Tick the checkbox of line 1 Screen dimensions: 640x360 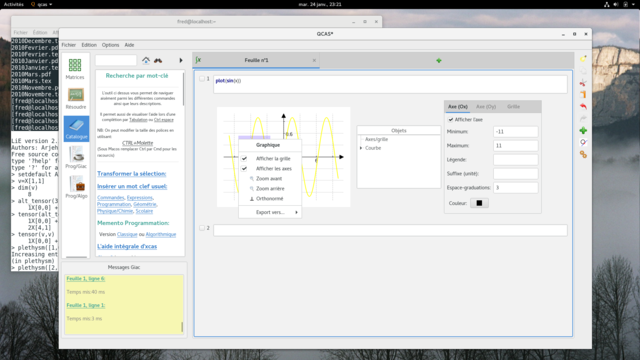point(202,79)
